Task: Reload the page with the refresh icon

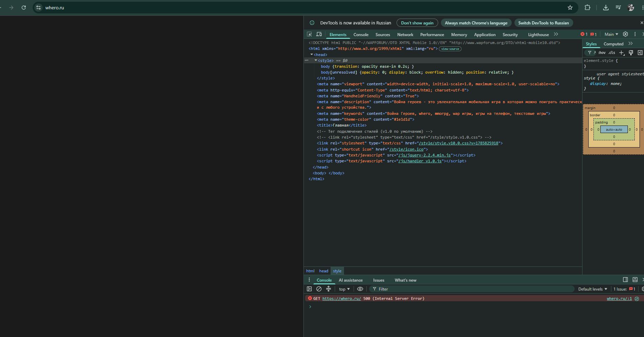Action: point(24,8)
